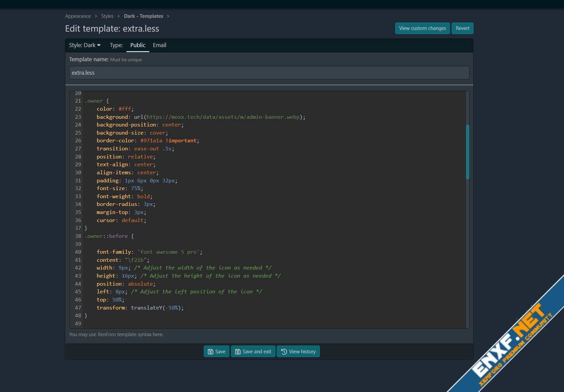The image size is (564, 392).
Task: Click the Save and exit disk icon
Action: (238, 352)
